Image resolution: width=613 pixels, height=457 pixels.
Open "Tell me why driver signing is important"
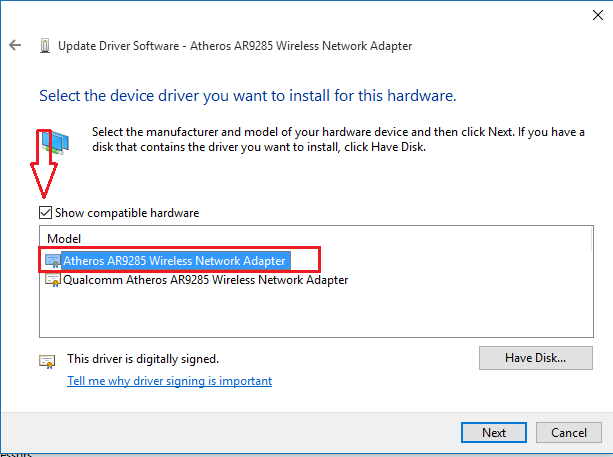(169, 381)
